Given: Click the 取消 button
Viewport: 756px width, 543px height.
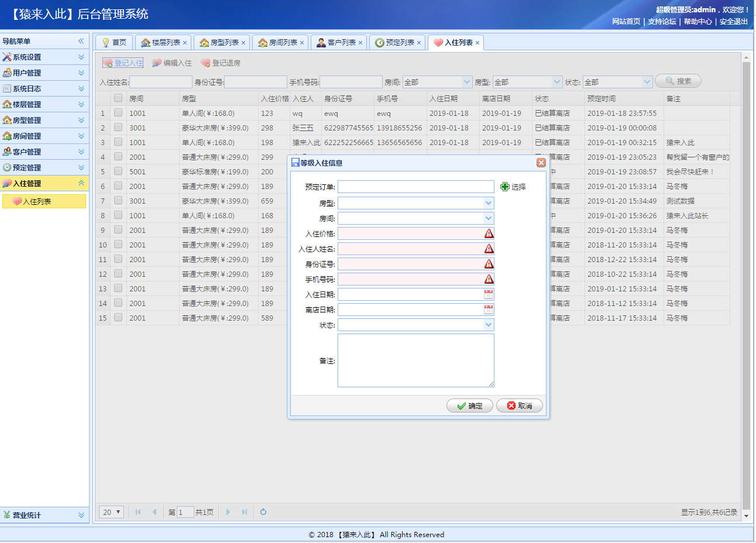Looking at the screenshot, I should (520, 405).
